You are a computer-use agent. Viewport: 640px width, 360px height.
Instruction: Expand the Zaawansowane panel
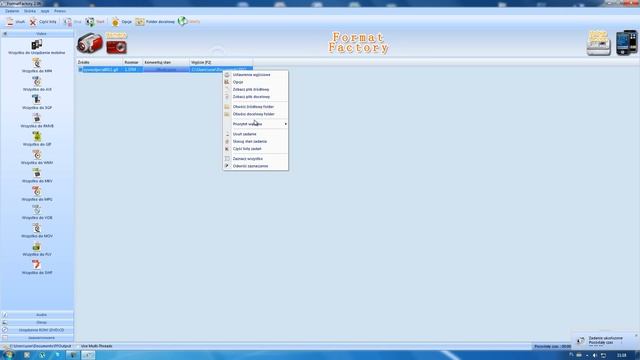(37, 338)
